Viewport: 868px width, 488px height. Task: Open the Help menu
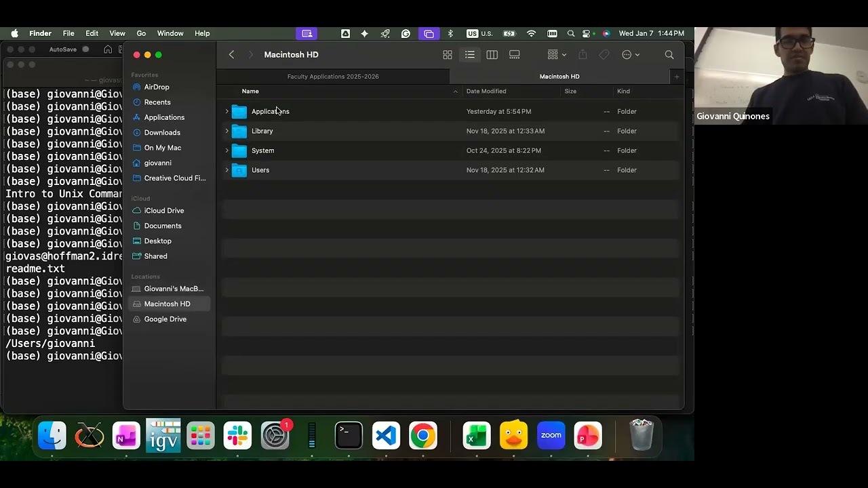[x=202, y=33]
